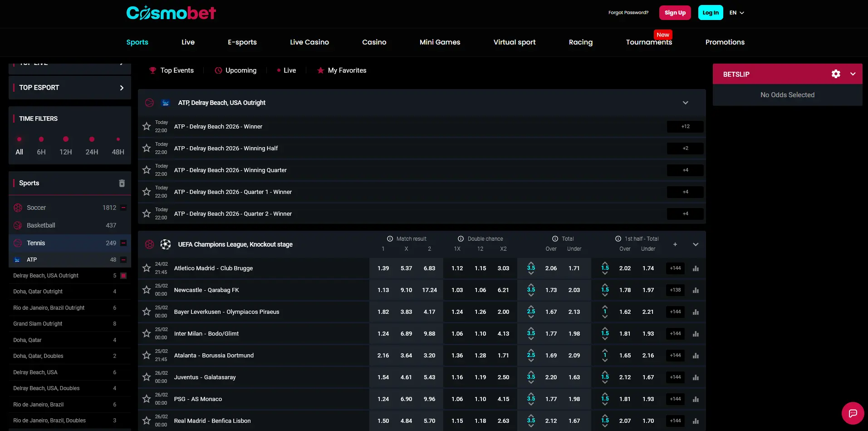Image resolution: width=868 pixels, height=431 pixels.
Task: Open the Upcoming events tab
Action: (235, 70)
